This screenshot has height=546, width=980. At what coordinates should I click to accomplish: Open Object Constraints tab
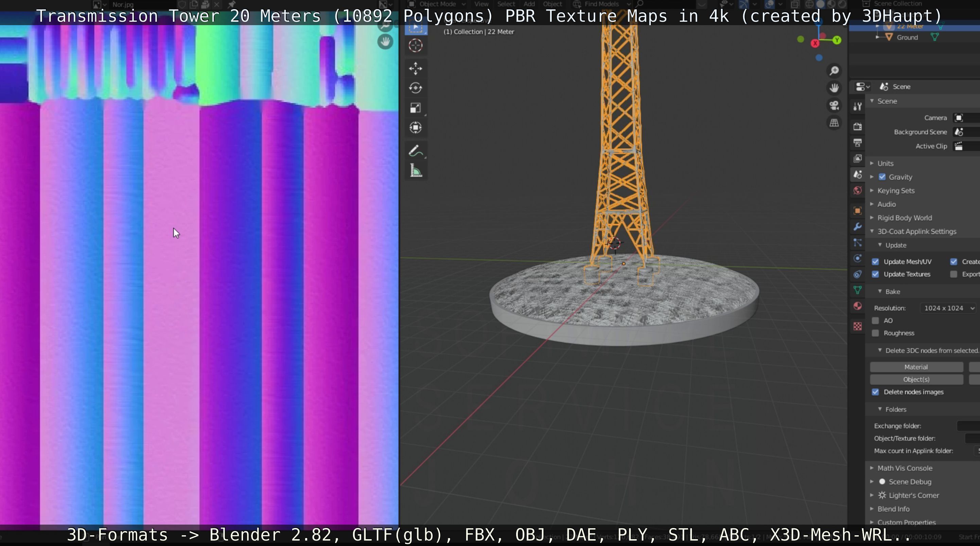click(858, 274)
